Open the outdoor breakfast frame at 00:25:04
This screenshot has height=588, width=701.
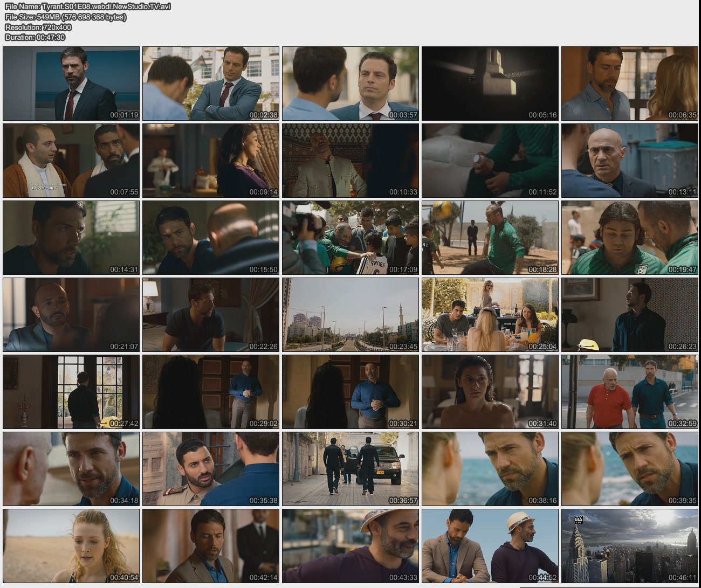click(x=490, y=315)
